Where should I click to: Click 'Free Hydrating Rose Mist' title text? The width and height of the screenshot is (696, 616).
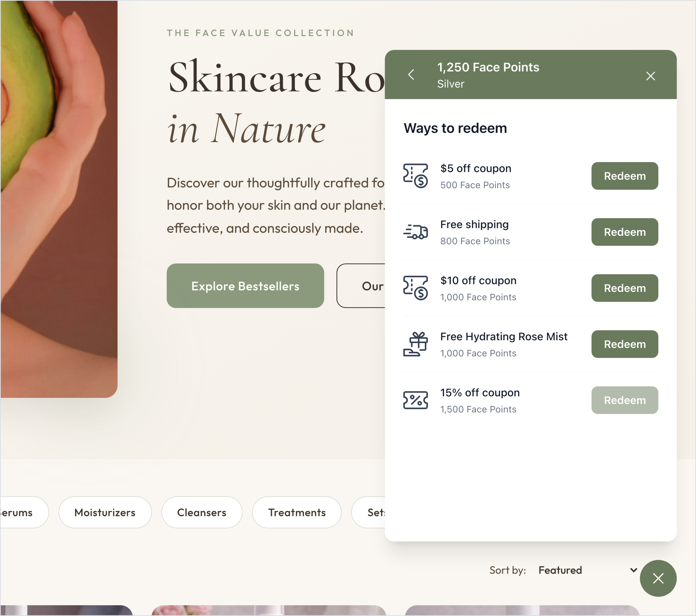[504, 337]
